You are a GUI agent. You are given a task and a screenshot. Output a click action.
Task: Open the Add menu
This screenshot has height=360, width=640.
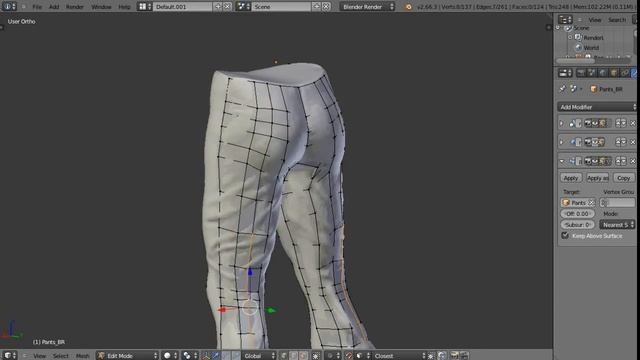point(54,7)
